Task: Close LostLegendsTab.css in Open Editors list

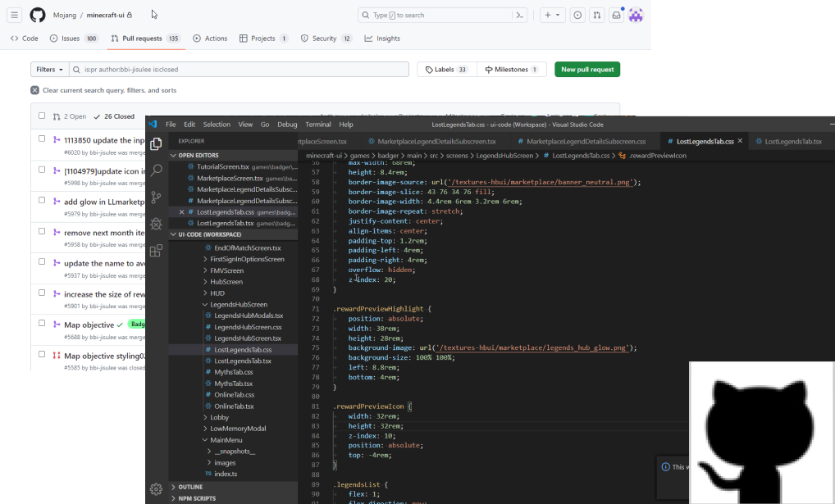Action: (x=181, y=211)
